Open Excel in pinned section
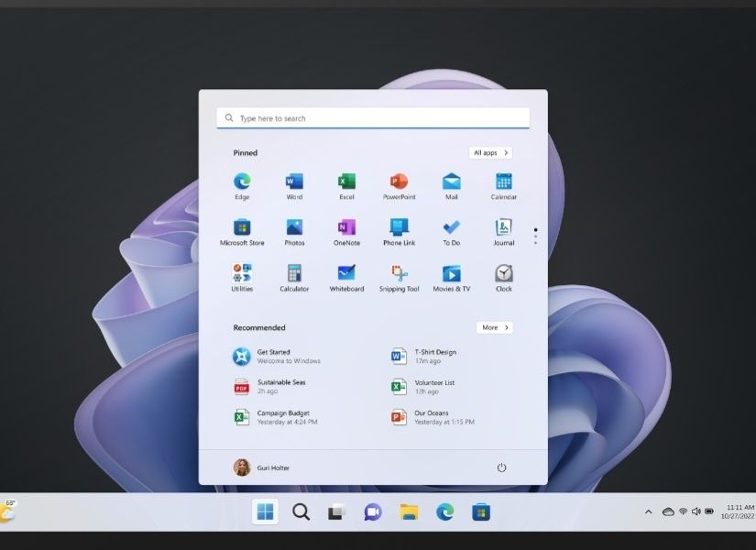The image size is (756, 550). [x=346, y=186]
